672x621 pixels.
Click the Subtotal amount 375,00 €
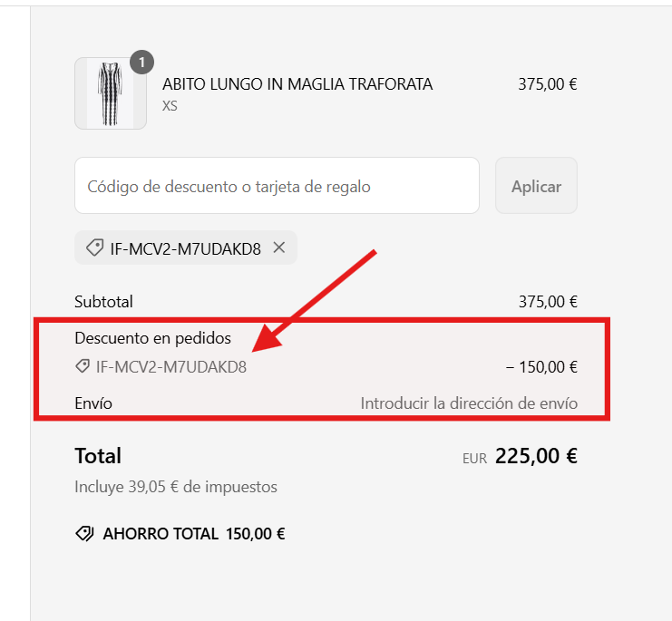(x=548, y=302)
